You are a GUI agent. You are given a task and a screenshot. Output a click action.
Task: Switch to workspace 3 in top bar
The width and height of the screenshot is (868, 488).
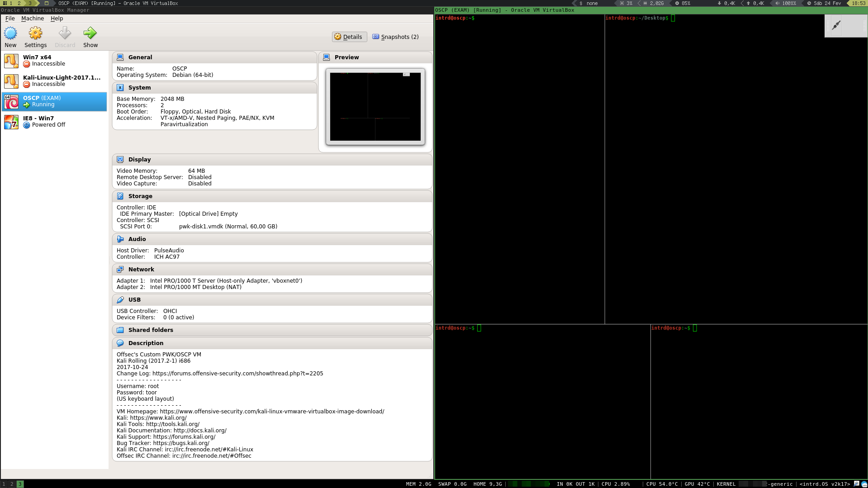tap(30, 3)
